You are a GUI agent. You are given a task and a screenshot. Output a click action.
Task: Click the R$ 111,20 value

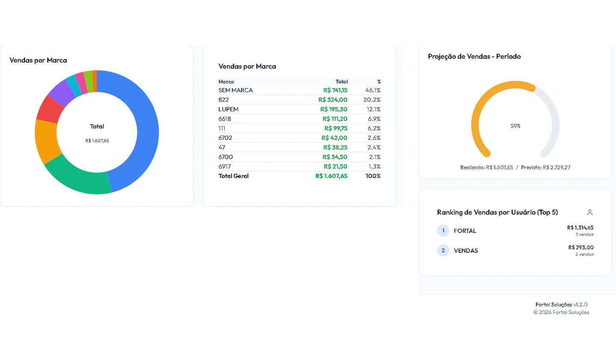point(335,119)
